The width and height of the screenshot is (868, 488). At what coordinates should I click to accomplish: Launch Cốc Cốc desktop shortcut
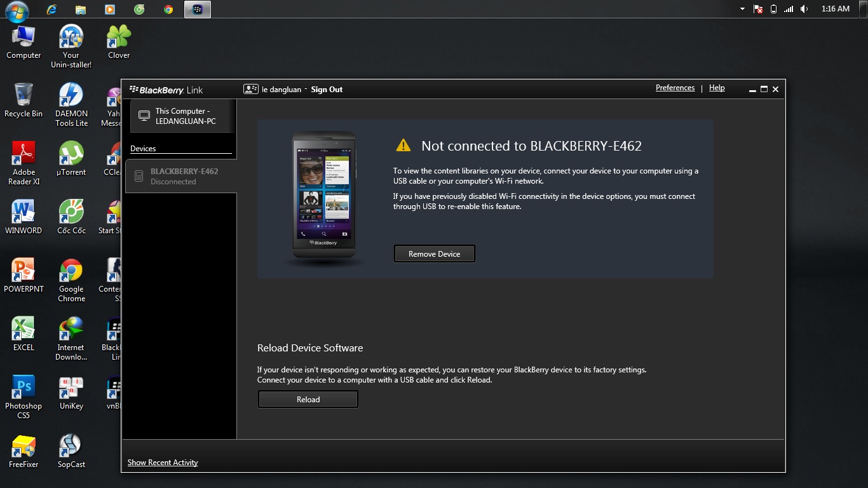(x=71, y=217)
